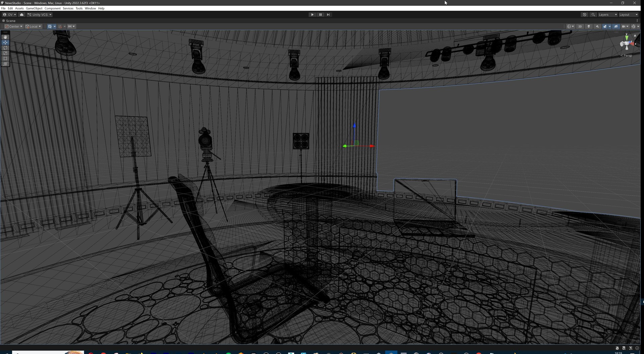
Task: Click the cloud services icon
Action: tap(22, 15)
